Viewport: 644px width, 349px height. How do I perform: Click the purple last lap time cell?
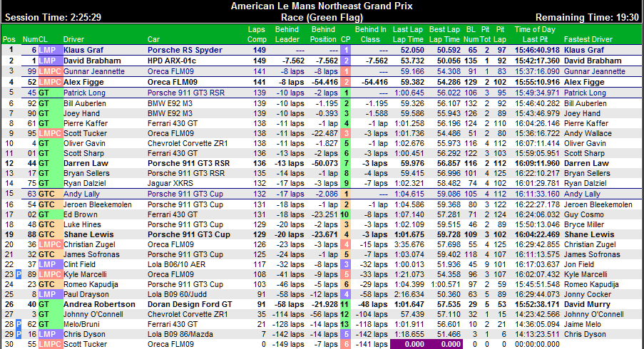[409, 344]
